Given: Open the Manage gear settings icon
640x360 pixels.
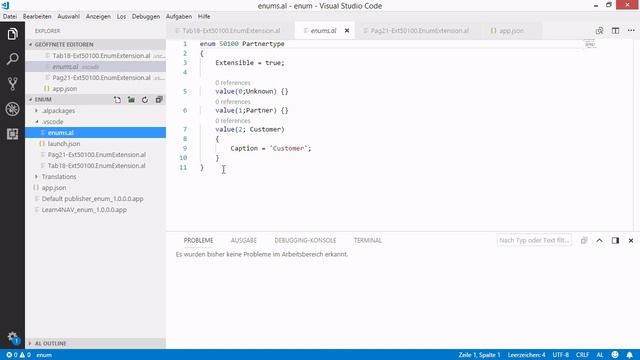Looking at the screenshot, I should pyautogui.click(x=12, y=337).
